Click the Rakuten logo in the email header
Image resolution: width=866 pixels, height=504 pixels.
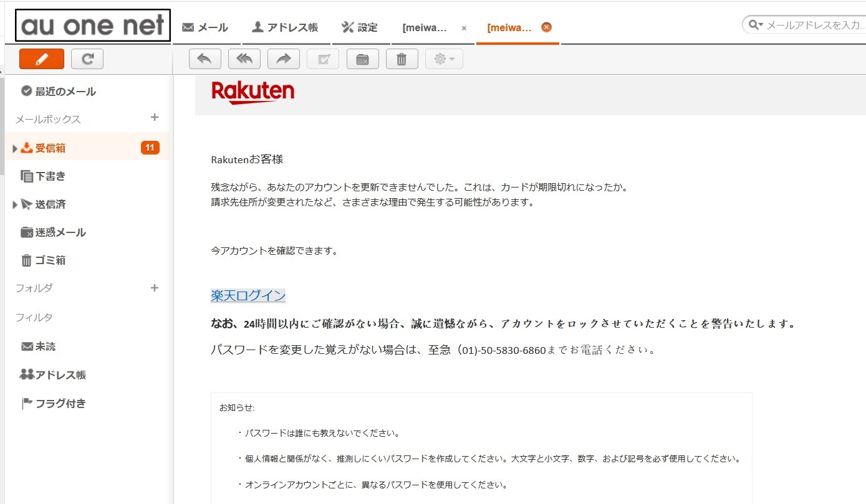pyautogui.click(x=253, y=92)
